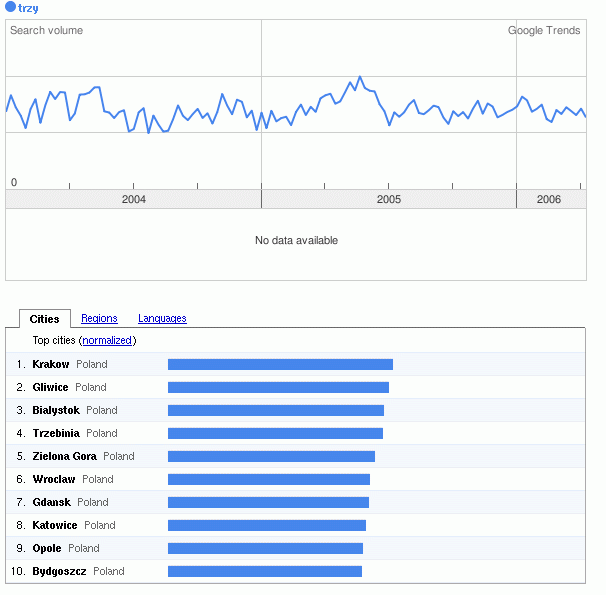This screenshot has width=606, height=595.
Task: Select Bialystok in the city list
Action: [56, 411]
